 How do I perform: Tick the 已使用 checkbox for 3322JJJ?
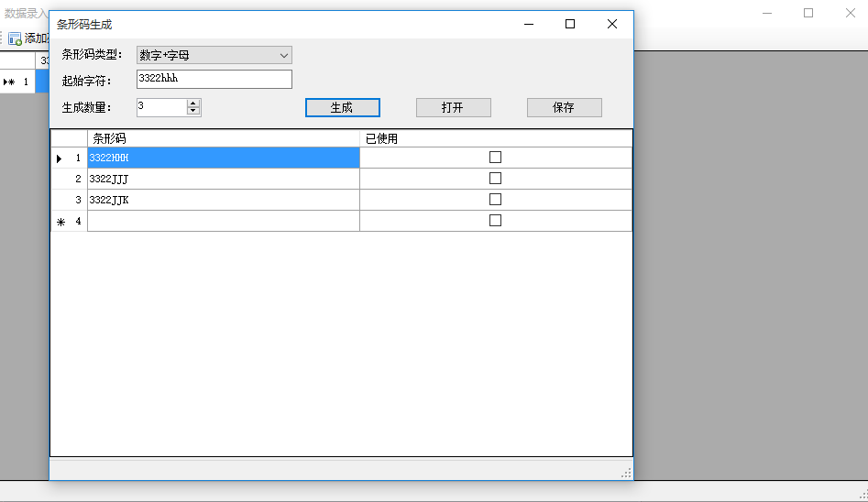[x=495, y=179]
